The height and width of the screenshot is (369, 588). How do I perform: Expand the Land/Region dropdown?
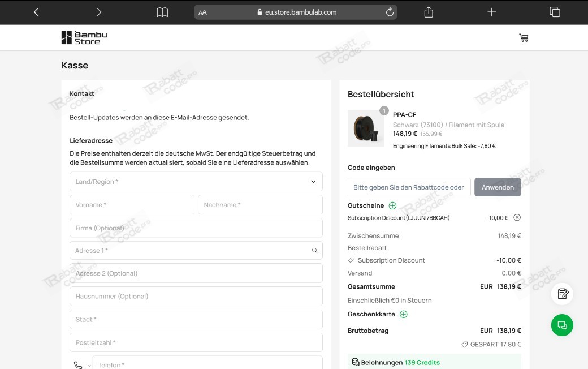click(x=196, y=182)
